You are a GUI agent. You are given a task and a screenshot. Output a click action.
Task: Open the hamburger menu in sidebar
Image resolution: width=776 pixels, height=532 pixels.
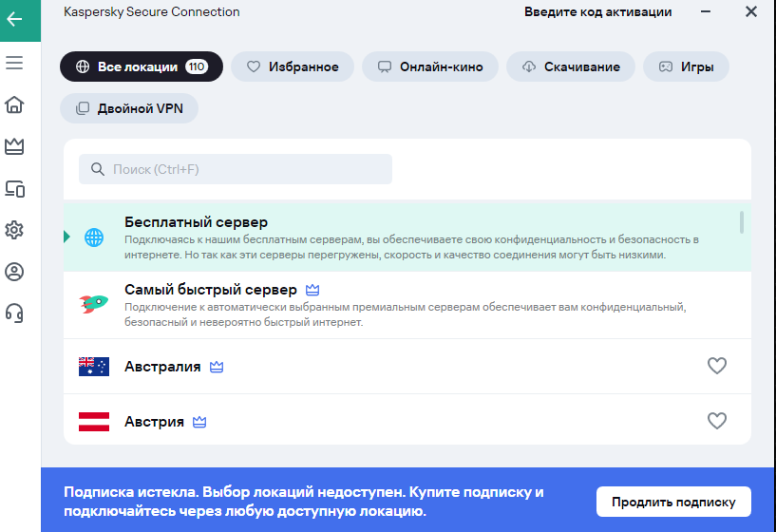[14, 63]
